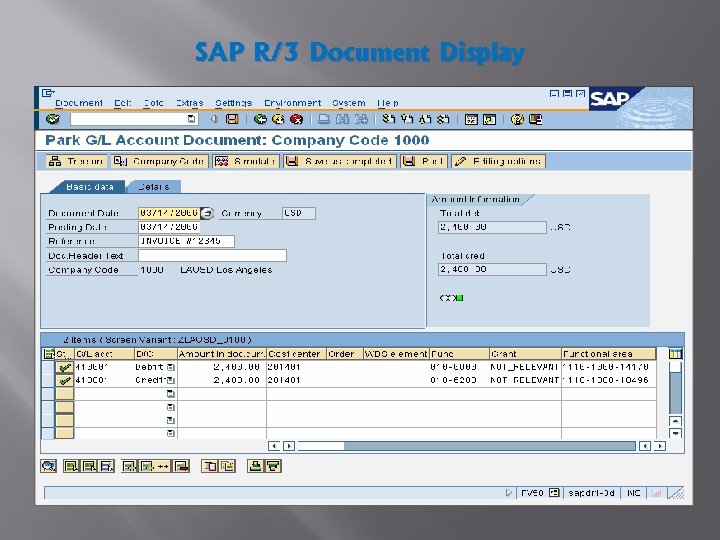
Task: Open the D/C dropdown on the Debit row
Action: pos(171,367)
